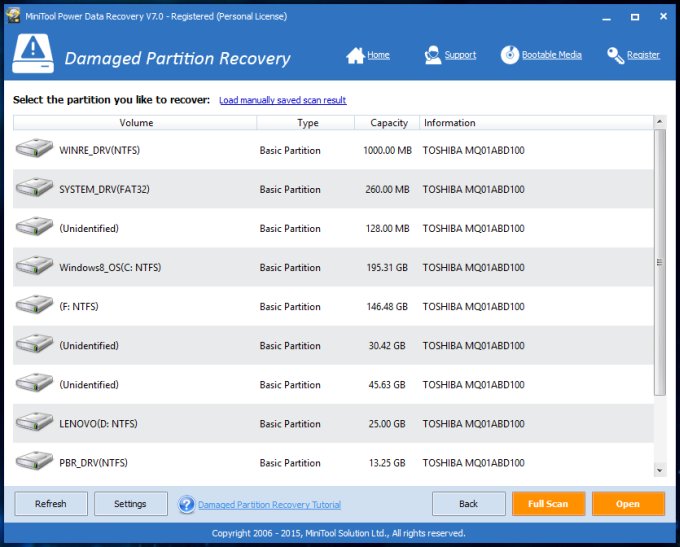680x547 pixels.
Task: Click the 45.63 GB capacity cell
Action: [387, 385]
